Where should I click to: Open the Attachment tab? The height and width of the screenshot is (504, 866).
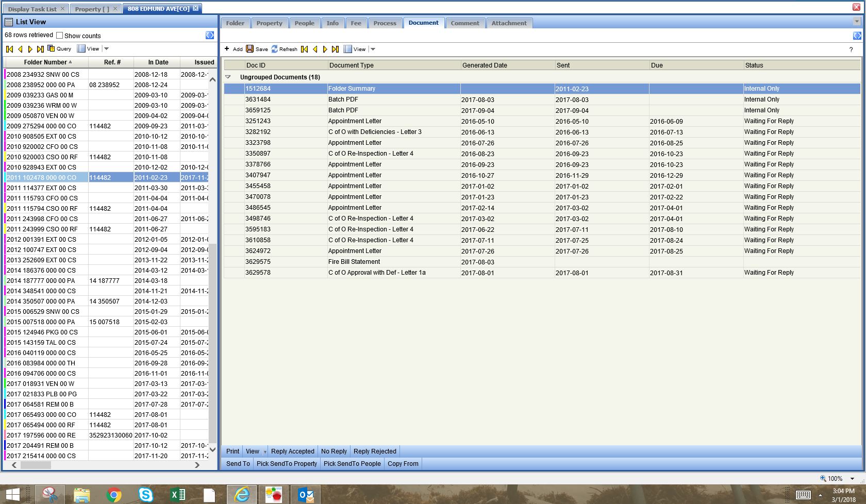(x=509, y=23)
